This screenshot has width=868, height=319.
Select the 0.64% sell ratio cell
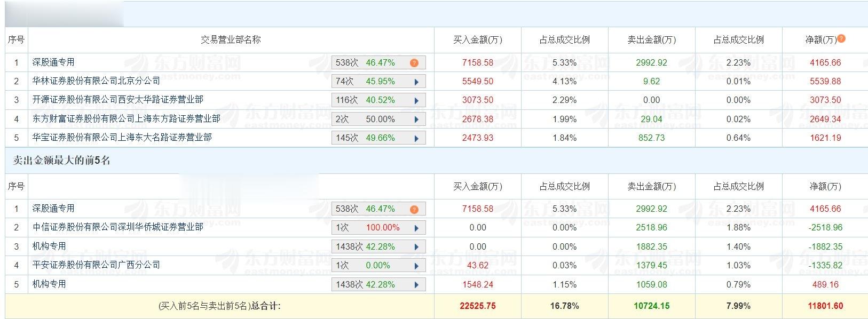[739, 138]
